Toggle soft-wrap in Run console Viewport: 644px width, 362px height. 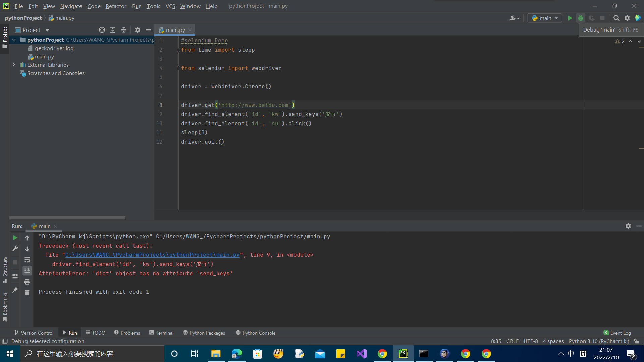[27, 260]
